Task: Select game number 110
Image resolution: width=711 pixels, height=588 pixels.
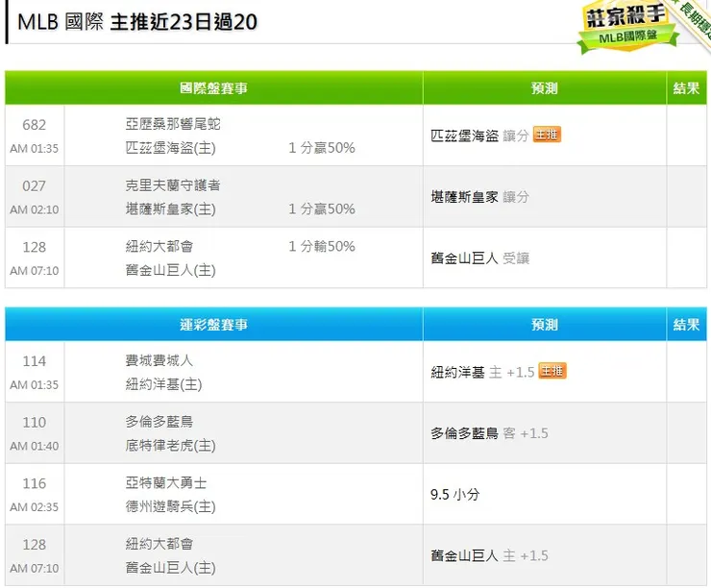Action: click(x=34, y=423)
